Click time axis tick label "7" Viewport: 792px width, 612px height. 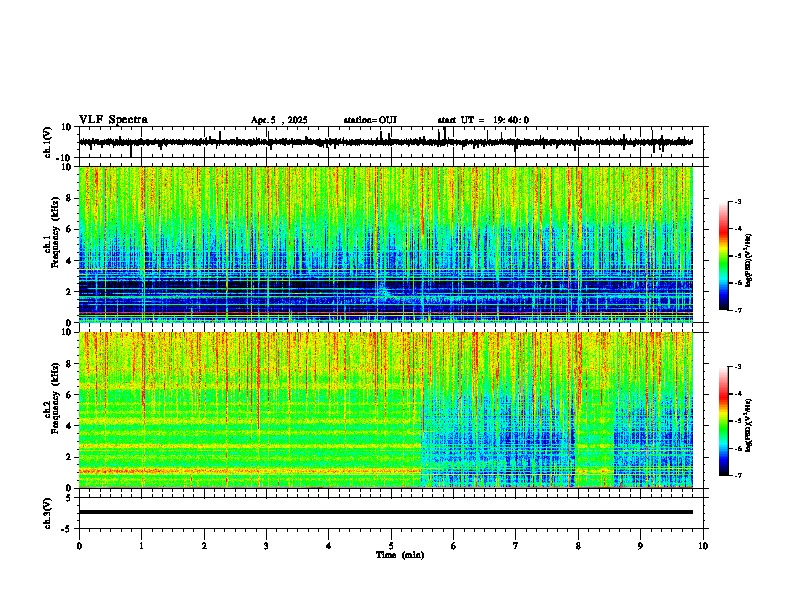[x=516, y=546]
